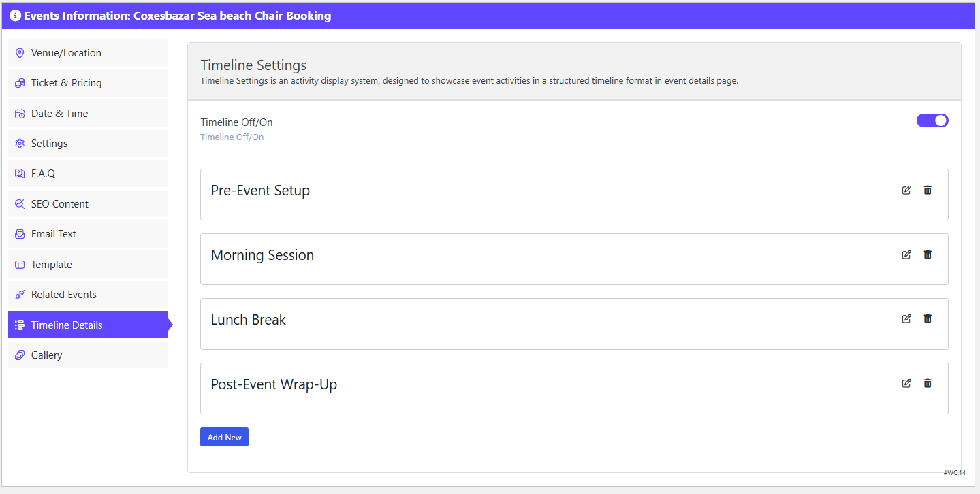
Task: Trash the Post-Event Wrap-Up item
Action: (928, 383)
